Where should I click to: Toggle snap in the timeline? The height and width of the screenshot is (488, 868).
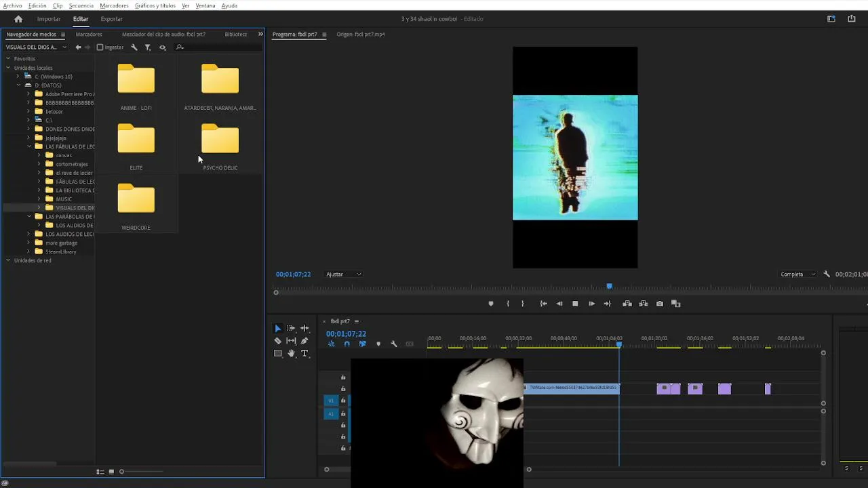click(347, 344)
